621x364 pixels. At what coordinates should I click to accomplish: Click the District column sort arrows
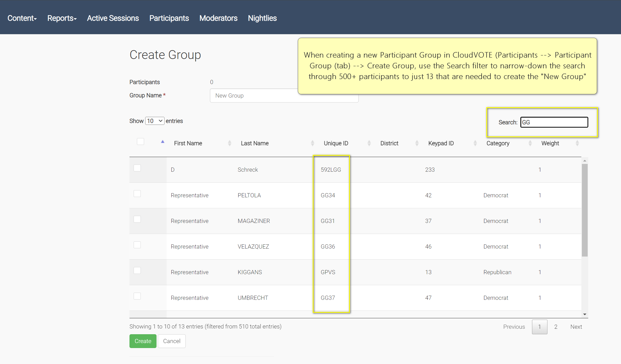point(417,143)
